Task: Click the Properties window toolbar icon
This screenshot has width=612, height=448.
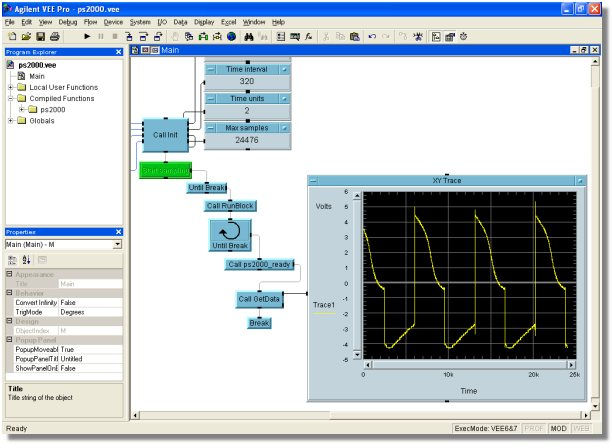Action: click(450, 37)
